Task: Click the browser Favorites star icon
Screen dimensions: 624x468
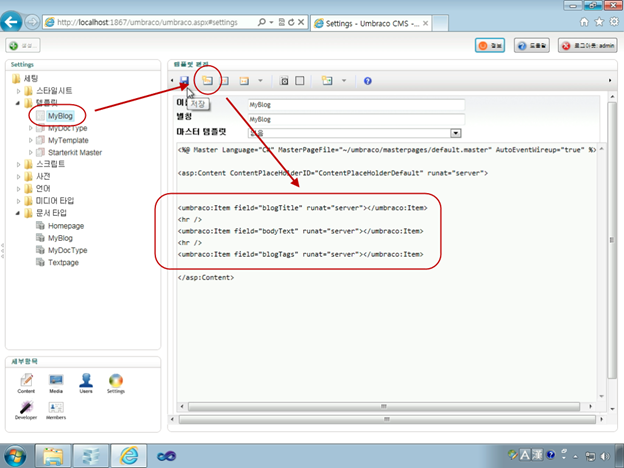Action: click(x=599, y=22)
